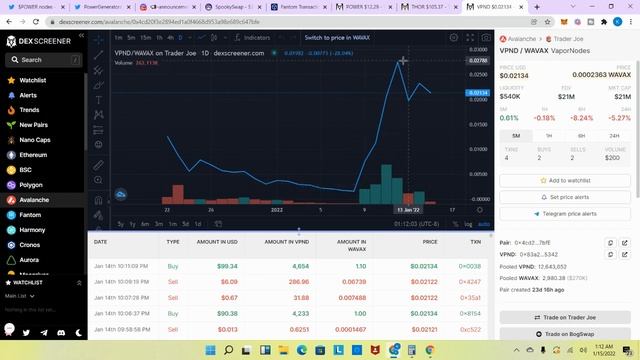Select the brush drawing tool
The image size is (640, 360).
tap(98, 85)
